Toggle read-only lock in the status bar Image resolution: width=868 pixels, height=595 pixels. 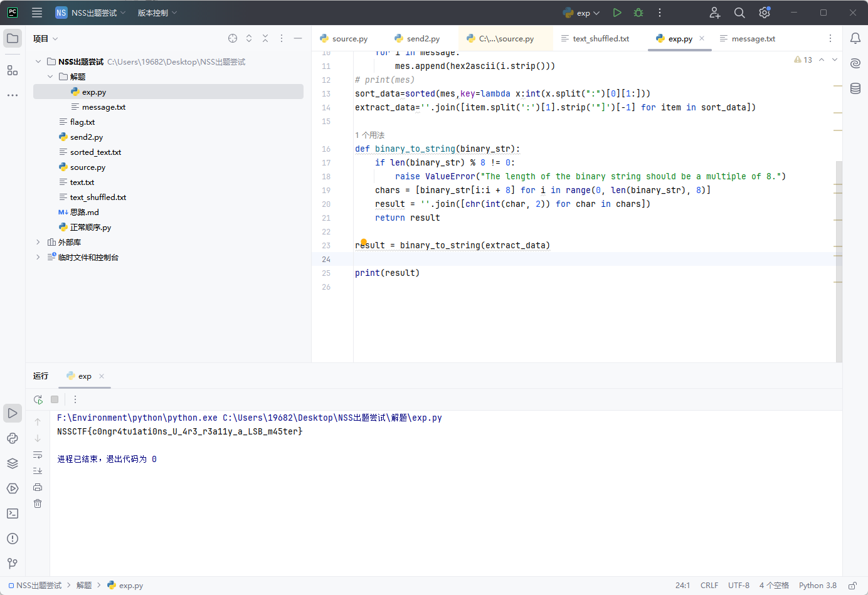coord(853,586)
